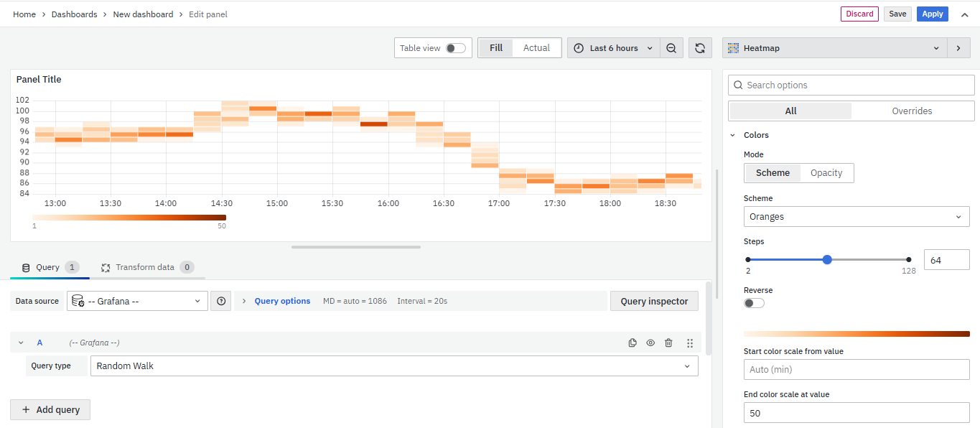Click the zoom out time range icon

click(x=671, y=48)
